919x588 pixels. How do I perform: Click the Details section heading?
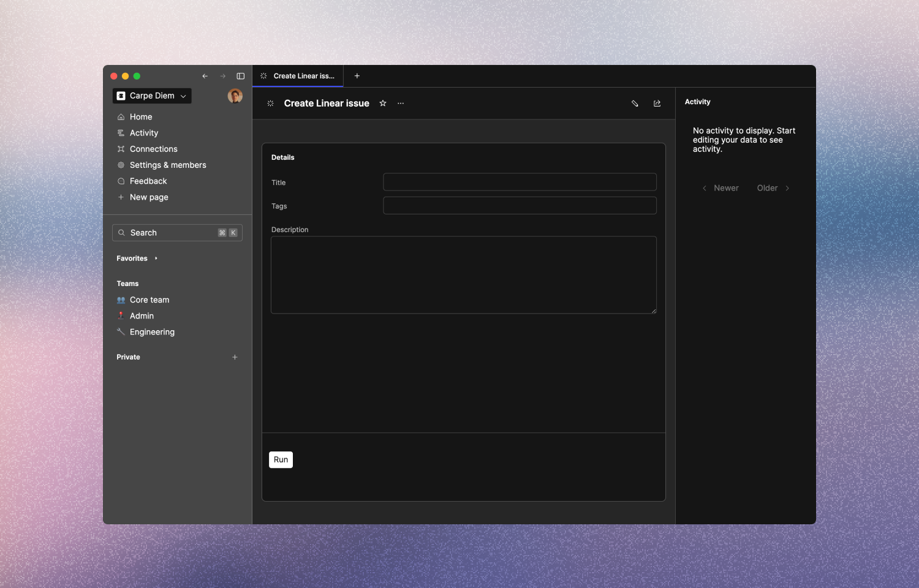pos(282,157)
